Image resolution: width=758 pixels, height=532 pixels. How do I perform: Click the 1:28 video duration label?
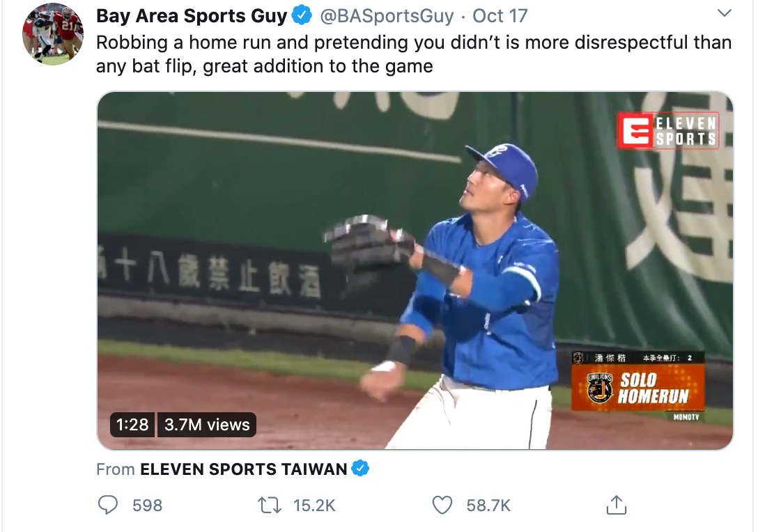(132, 425)
